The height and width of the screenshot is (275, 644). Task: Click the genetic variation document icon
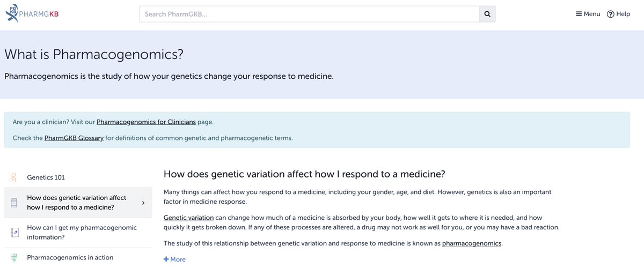(13, 203)
